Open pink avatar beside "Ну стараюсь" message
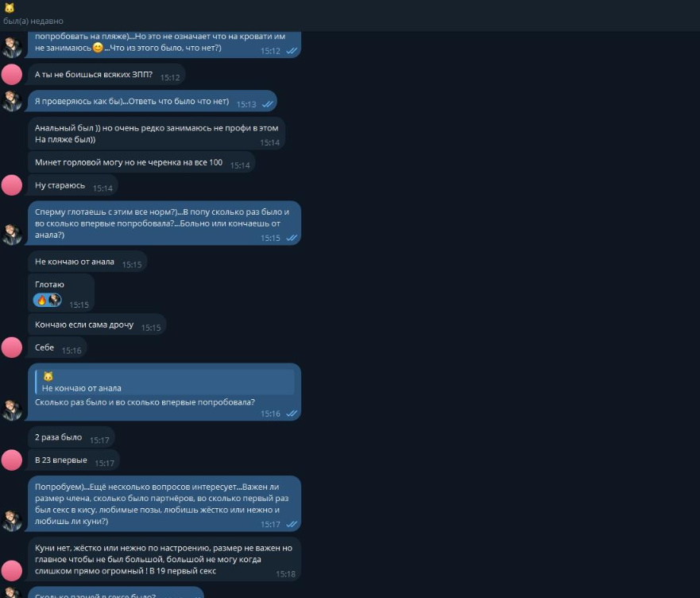The image size is (700, 598). (12, 185)
